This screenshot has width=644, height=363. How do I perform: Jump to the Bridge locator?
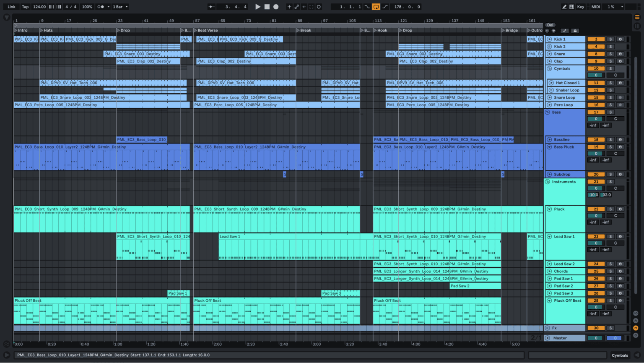pos(509,31)
